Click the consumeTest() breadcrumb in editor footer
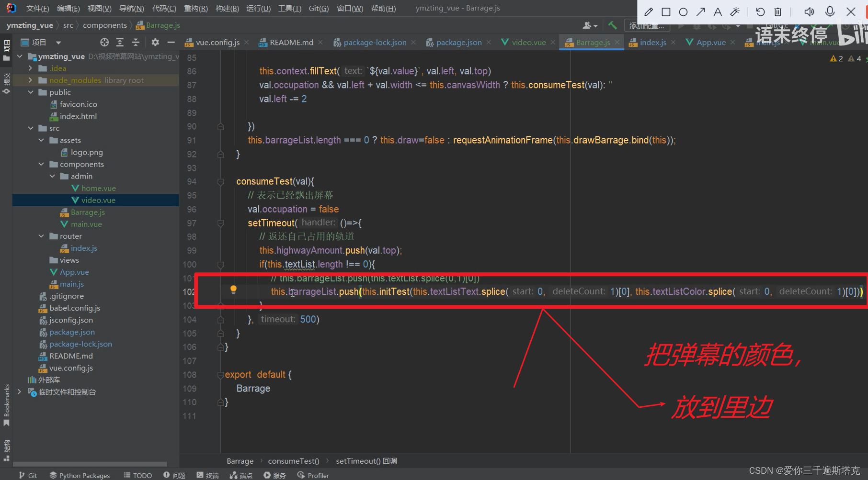 (x=293, y=461)
